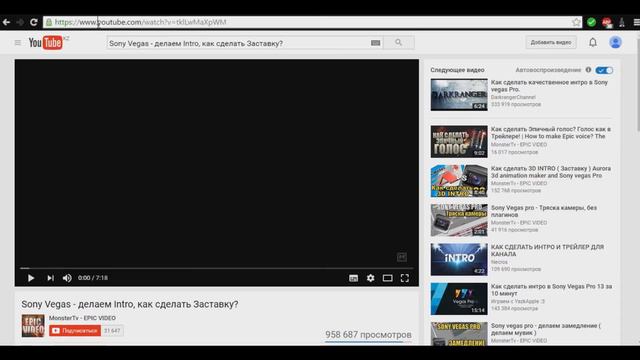Viewport: 640px width, 360px height.
Task: Click the browser forward arrow
Action: (20, 22)
